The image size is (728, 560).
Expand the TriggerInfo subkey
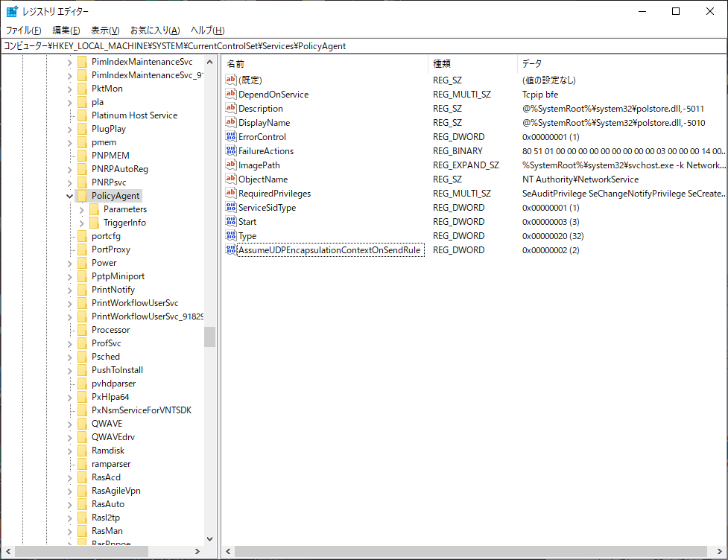coord(82,223)
